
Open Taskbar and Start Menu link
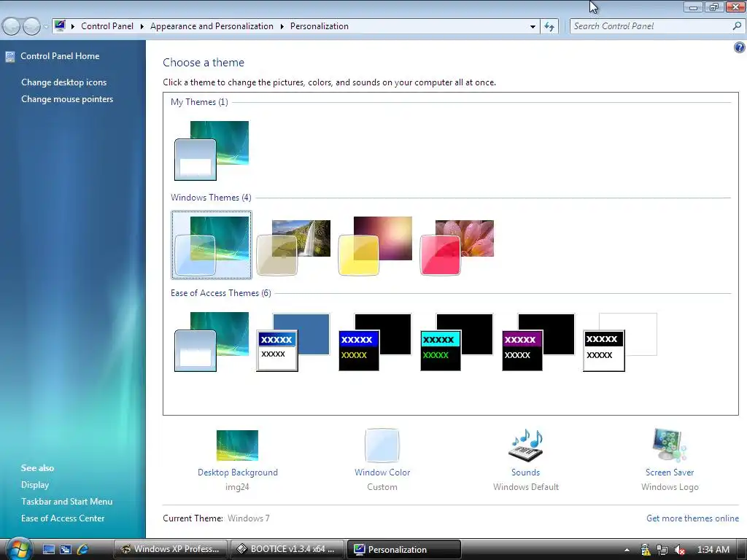click(66, 502)
